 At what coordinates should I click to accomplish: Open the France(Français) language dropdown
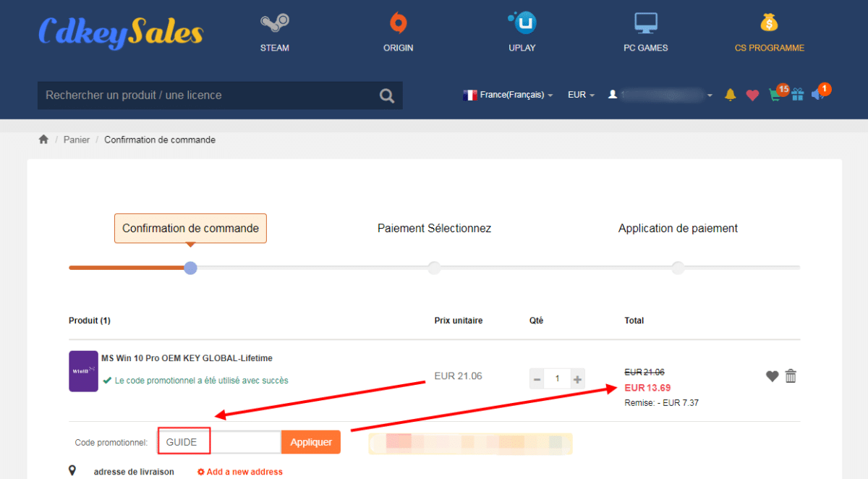508,95
